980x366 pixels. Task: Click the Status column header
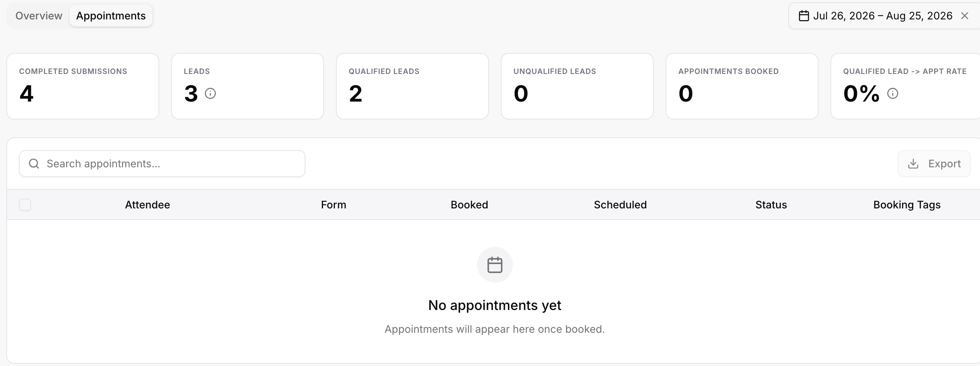coord(771,205)
